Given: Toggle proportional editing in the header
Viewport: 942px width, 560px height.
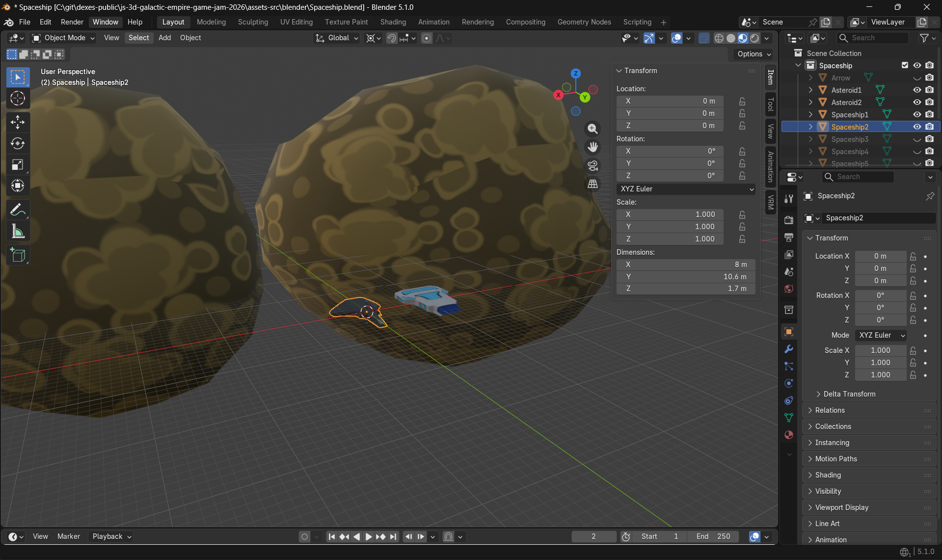Looking at the screenshot, I should coord(427,38).
